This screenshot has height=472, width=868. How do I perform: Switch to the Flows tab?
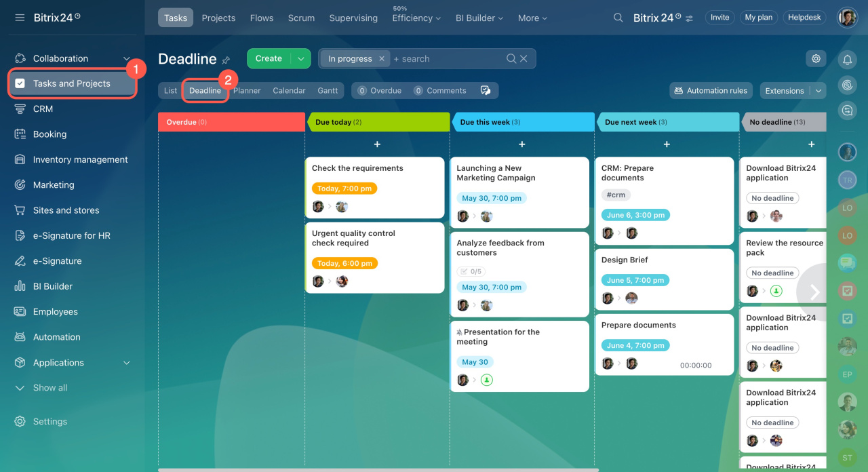click(262, 18)
